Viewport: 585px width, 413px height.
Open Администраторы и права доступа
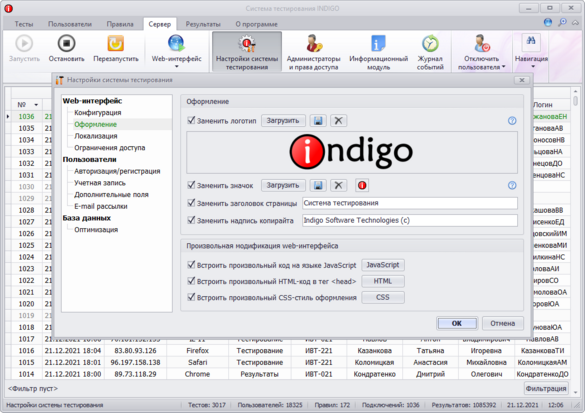tap(313, 51)
